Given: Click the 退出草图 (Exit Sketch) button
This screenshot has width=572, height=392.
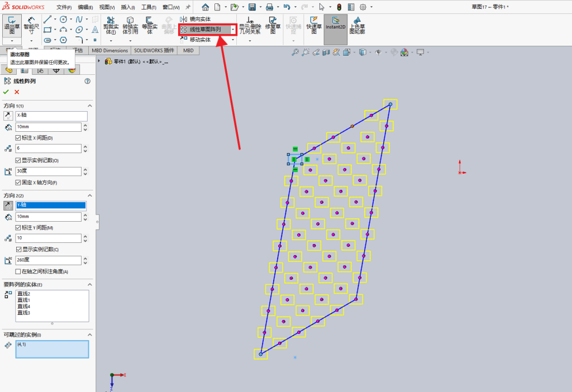Looking at the screenshot, I should click(12, 26).
